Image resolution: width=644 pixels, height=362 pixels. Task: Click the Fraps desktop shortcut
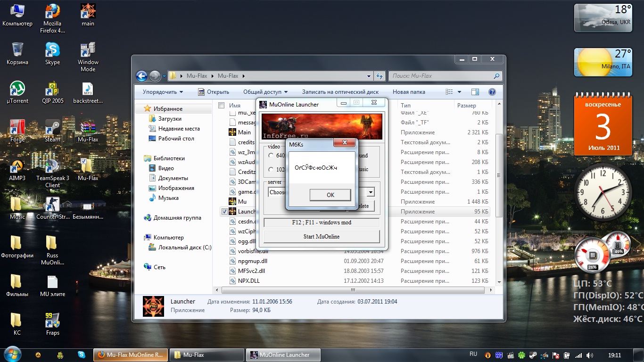coord(52,321)
